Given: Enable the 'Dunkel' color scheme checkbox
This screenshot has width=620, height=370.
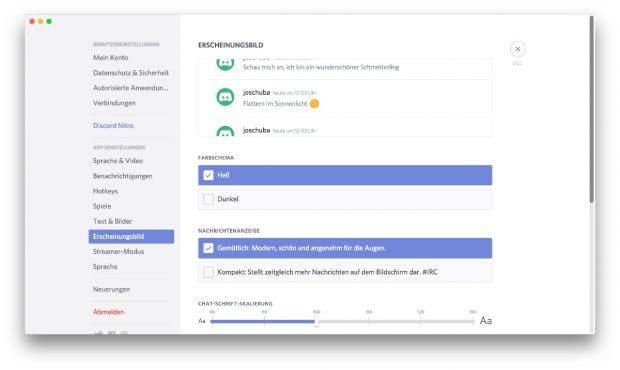Looking at the screenshot, I should 208,199.
